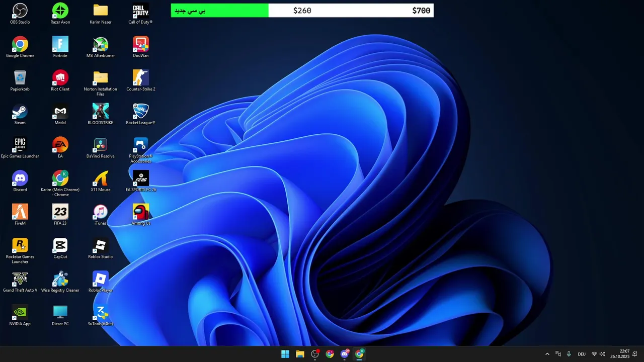Open Discord from the taskbar

tap(345, 354)
